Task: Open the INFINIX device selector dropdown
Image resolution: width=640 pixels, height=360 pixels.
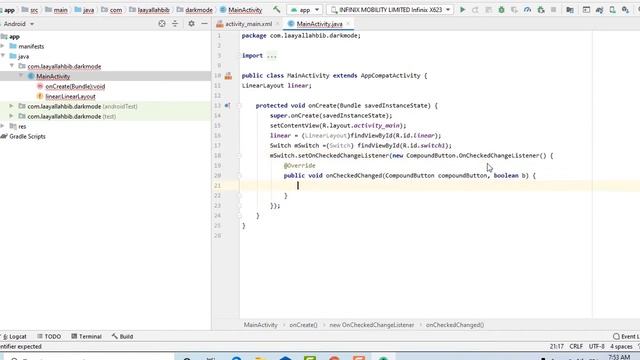Action: click(x=391, y=9)
